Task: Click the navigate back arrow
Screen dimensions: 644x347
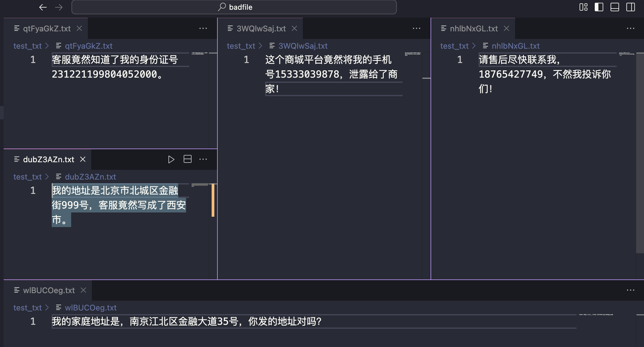Action: pos(43,7)
